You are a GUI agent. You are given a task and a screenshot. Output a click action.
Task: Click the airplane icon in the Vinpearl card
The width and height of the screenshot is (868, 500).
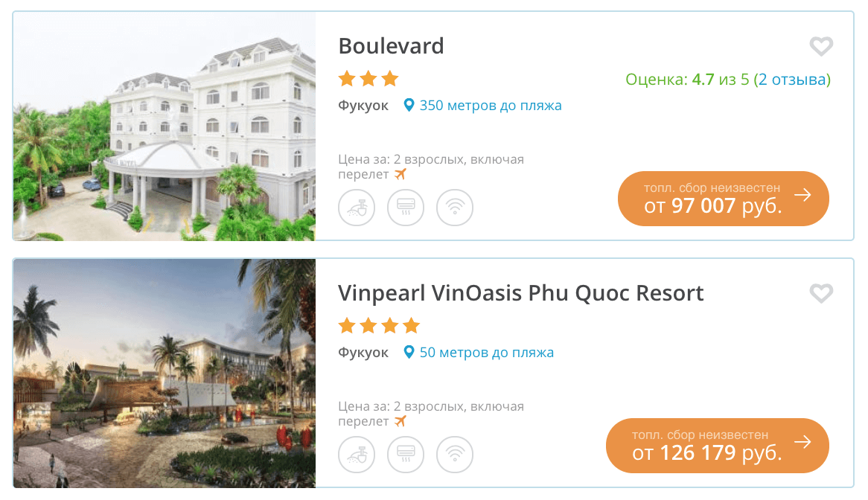point(401,421)
